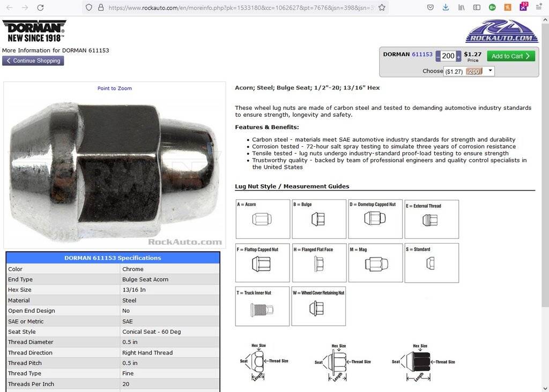Open the Save to Pocket icon
Screen dimensions: 549x392
[x=430, y=7]
